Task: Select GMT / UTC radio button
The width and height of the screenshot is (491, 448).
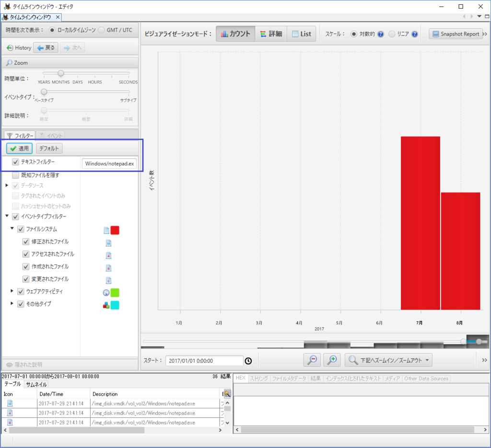Action: point(101,30)
